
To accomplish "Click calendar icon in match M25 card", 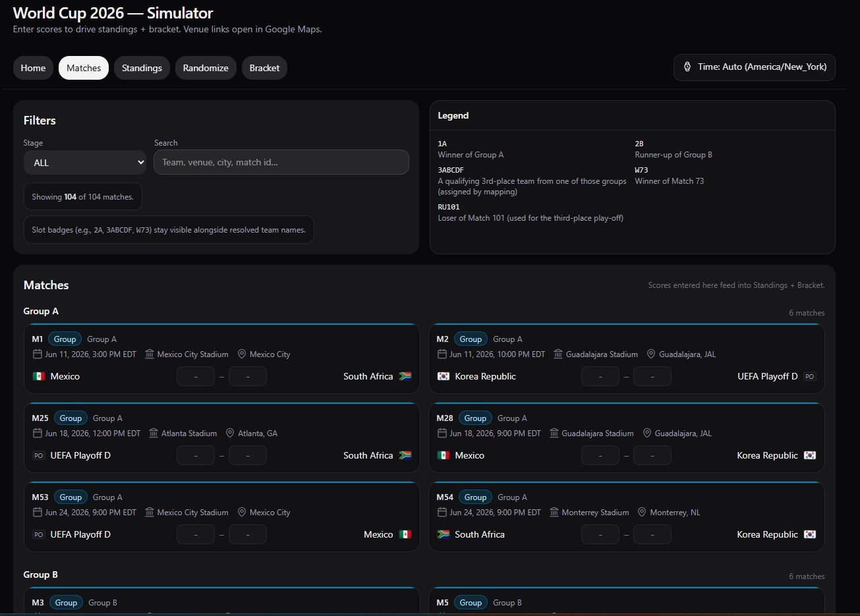I will coord(37,434).
